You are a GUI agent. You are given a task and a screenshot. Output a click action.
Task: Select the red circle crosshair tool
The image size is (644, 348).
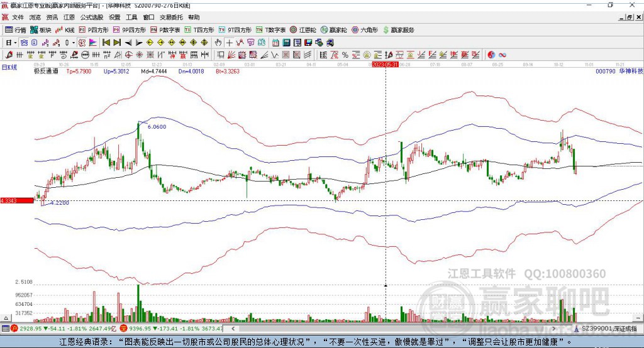point(128,55)
